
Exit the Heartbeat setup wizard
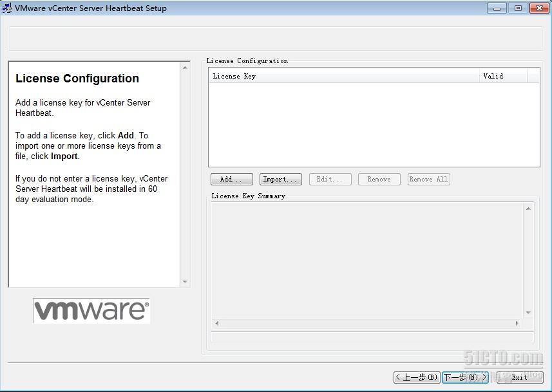pyautogui.click(x=520, y=377)
